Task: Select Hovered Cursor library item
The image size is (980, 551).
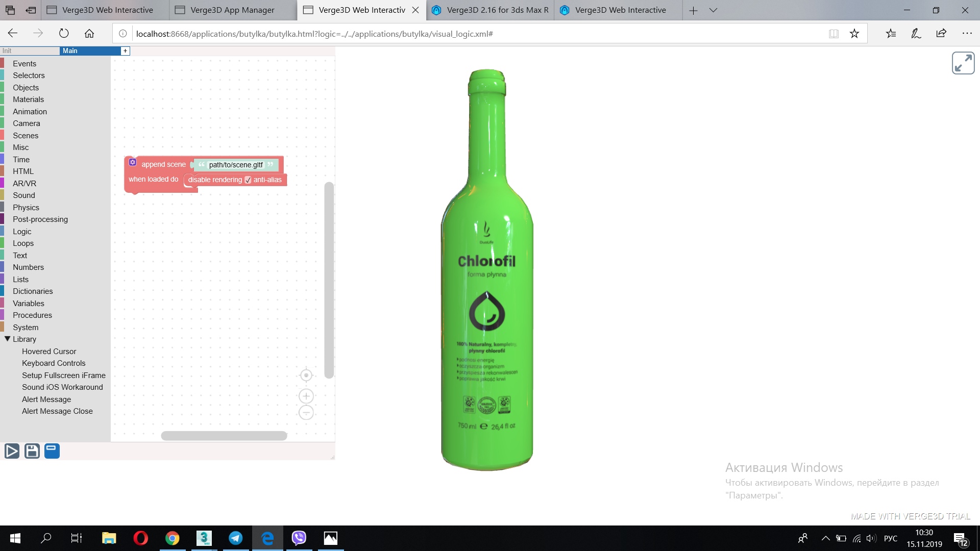Action: coord(49,352)
